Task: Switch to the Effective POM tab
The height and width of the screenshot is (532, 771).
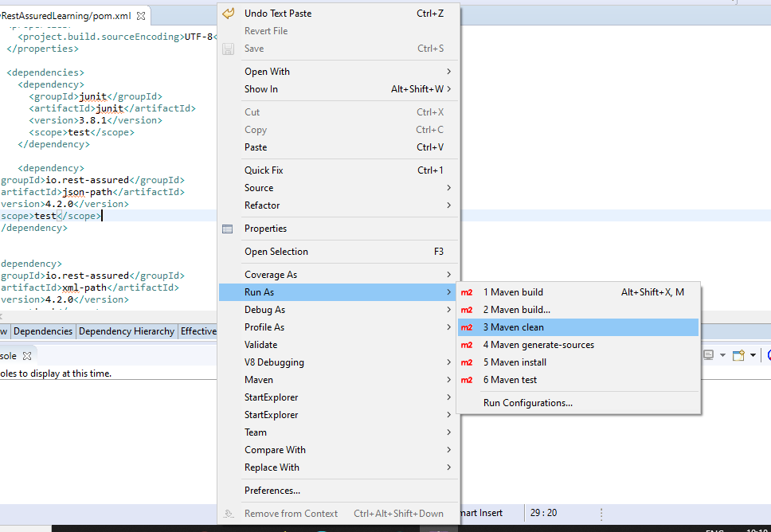Action: (x=198, y=331)
